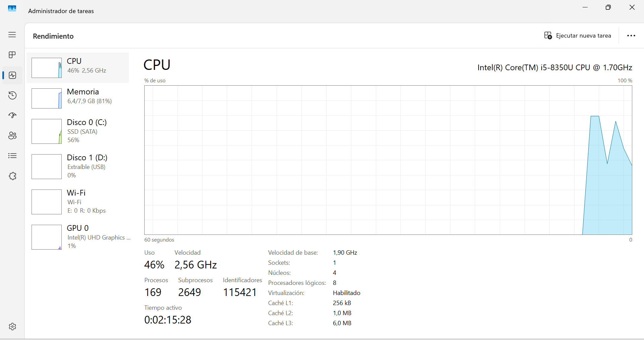The image size is (644, 340).
Task: Select Disco 1 (D:) USB entry
Action: (x=87, y=166)
